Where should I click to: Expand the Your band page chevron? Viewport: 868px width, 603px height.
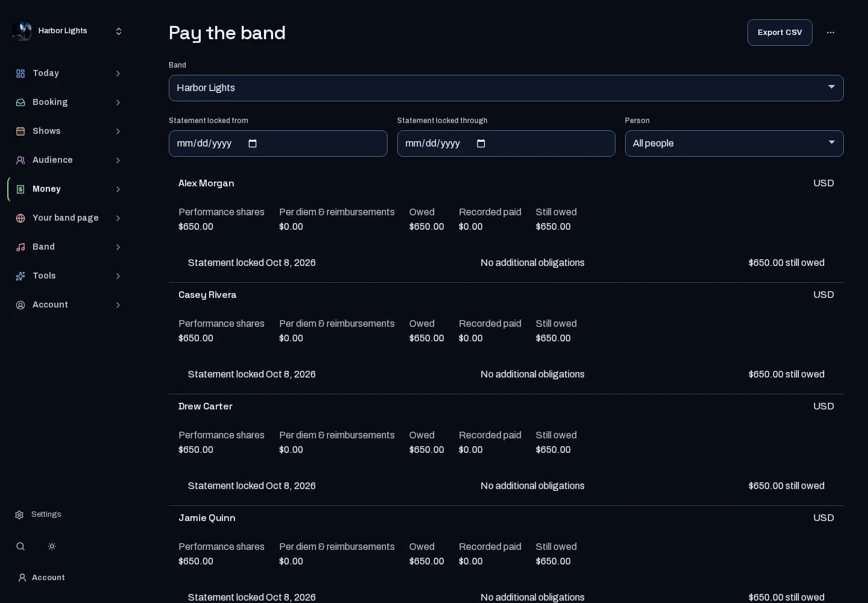(118, 218)
